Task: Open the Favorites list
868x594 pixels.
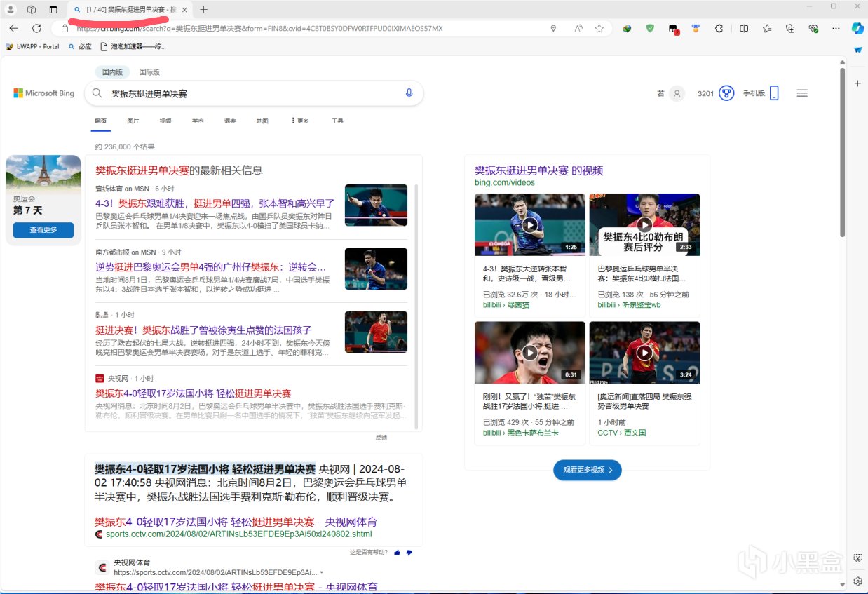Action: coord(767,29)
